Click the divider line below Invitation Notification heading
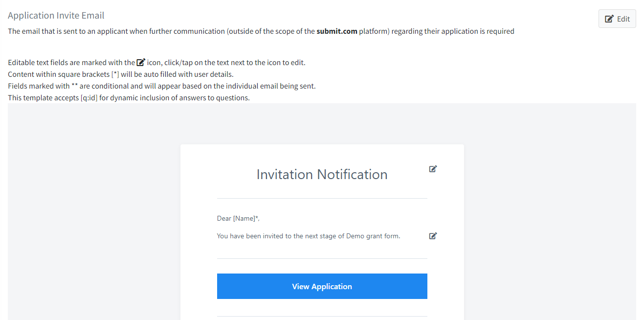The width and height of the screenshot is (644, 320). pyautogui.click(x=322, y=198)
